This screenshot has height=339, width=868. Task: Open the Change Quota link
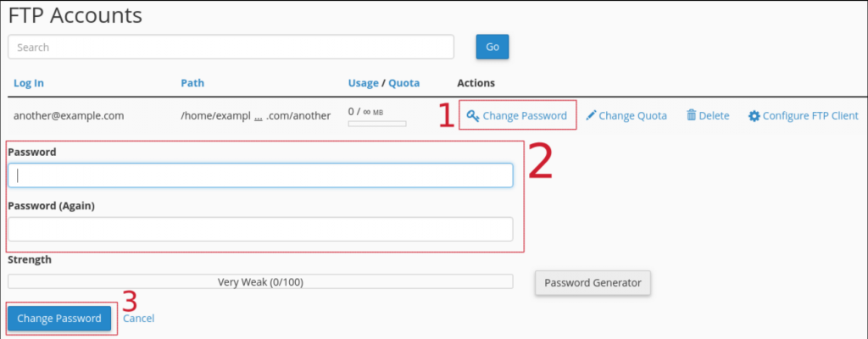coord(632,115)
